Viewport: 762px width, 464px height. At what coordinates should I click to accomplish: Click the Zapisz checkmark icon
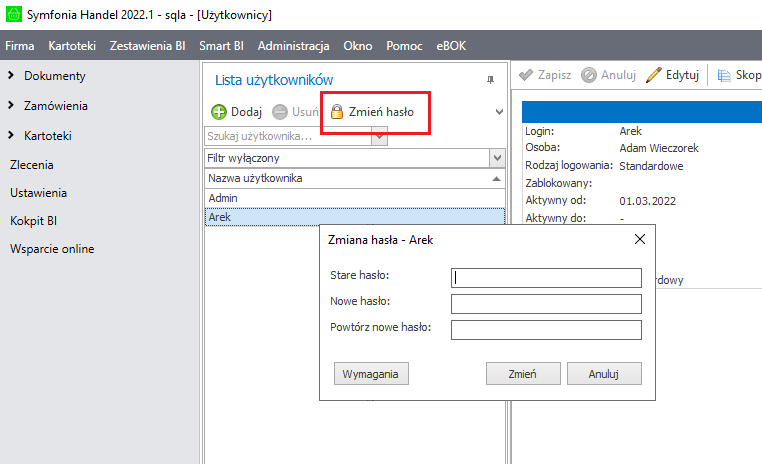pyautogui.click(x=526, y=75)
